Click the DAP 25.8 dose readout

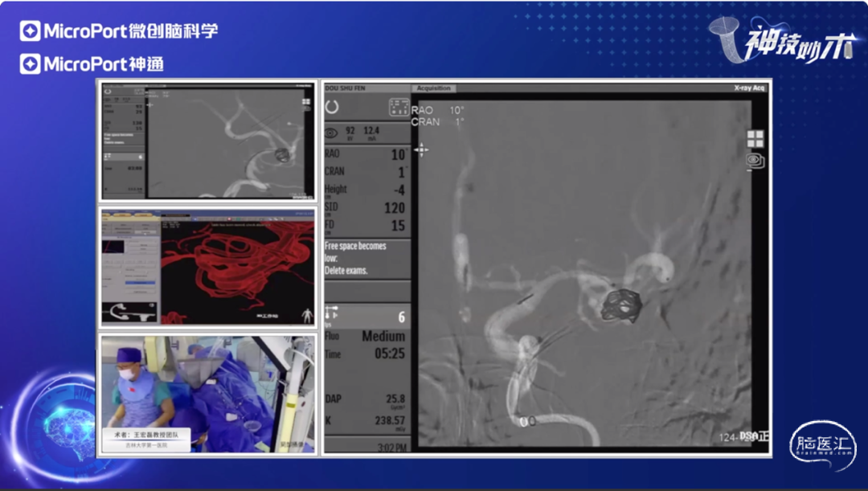pos(366,399)
